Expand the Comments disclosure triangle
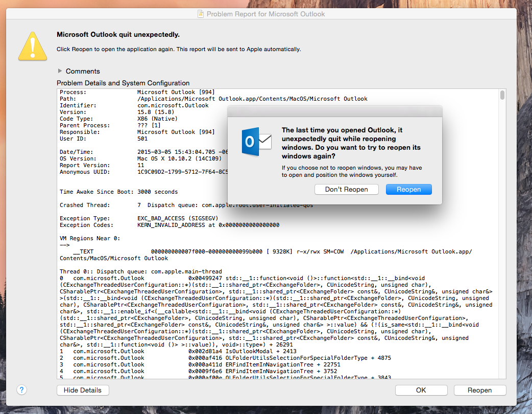532x414 pixels. coord(60,71)
